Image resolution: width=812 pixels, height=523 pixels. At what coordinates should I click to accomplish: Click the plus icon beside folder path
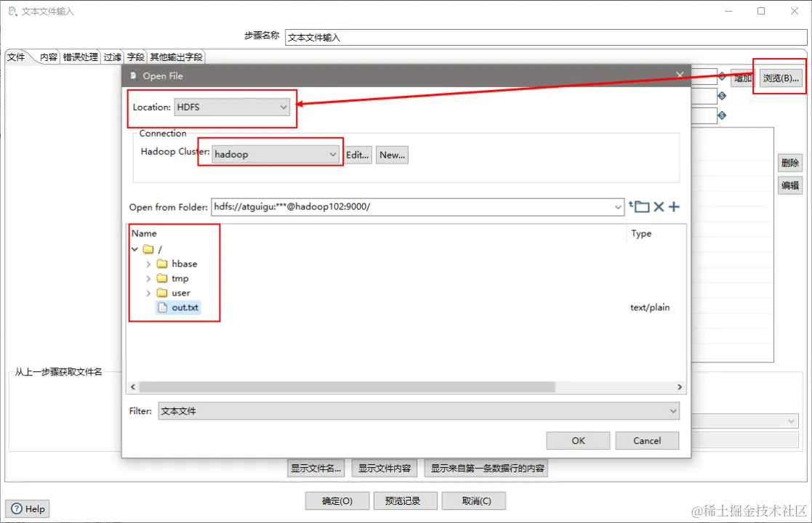tap(674, 207)
